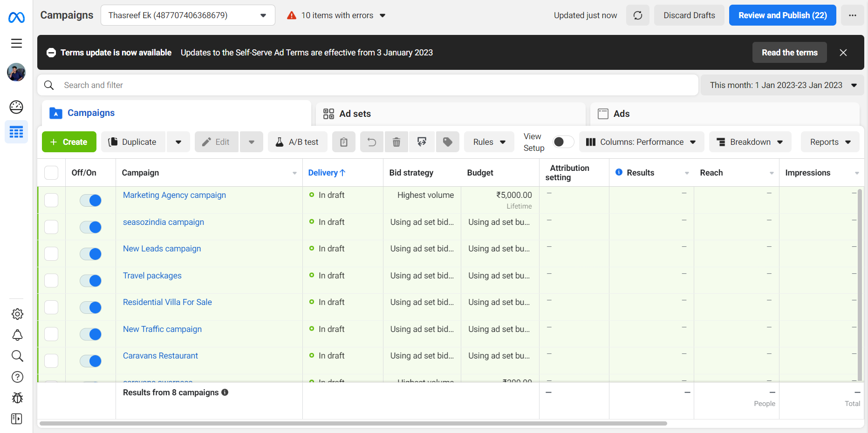Click the Read the terms button
This screenshot has height=433, width=868.
click(x=789, y=53)
